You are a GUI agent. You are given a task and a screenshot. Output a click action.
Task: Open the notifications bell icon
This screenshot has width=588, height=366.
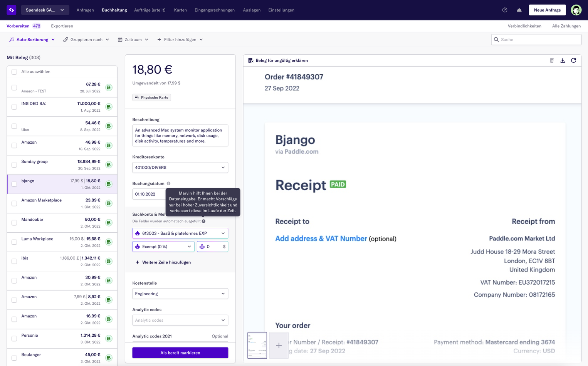[x=519, y=10]
